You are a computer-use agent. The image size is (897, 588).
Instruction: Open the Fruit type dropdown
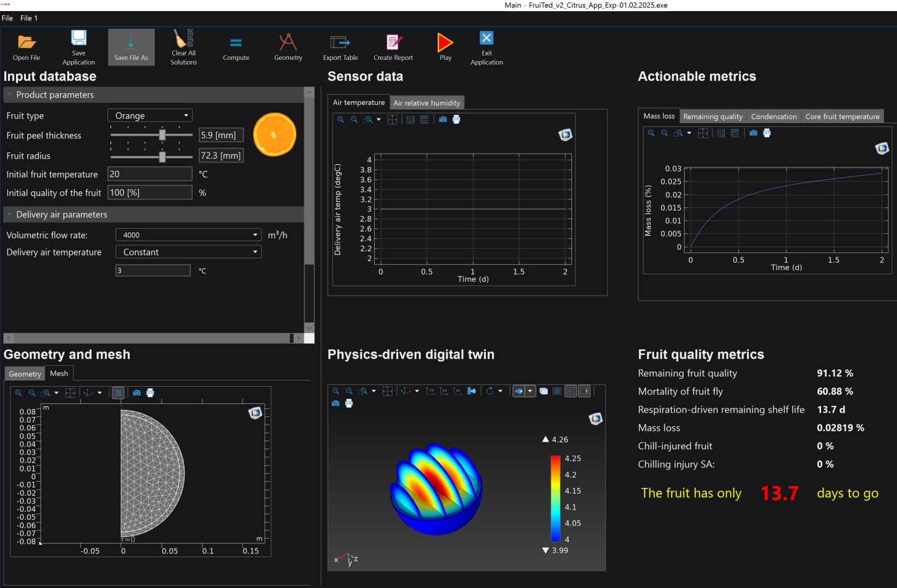coord(150,115)
